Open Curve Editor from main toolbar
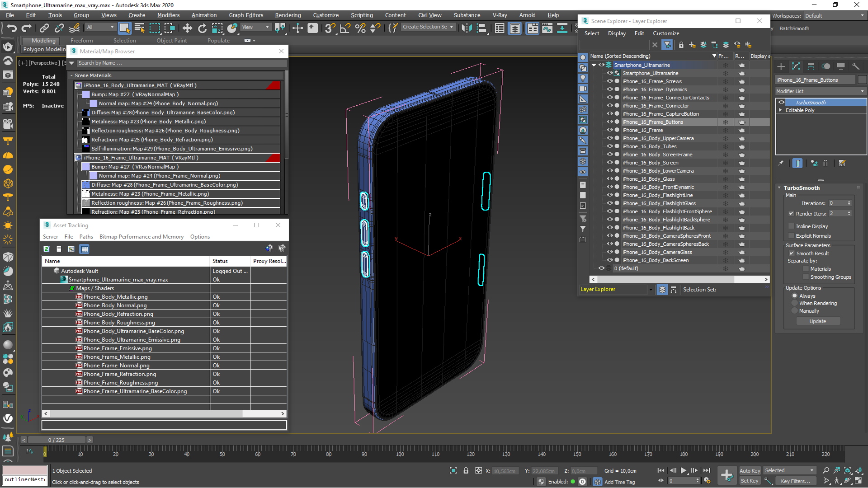Image resolution: width=868 pixels, height=488 pixels. (547, 28)
